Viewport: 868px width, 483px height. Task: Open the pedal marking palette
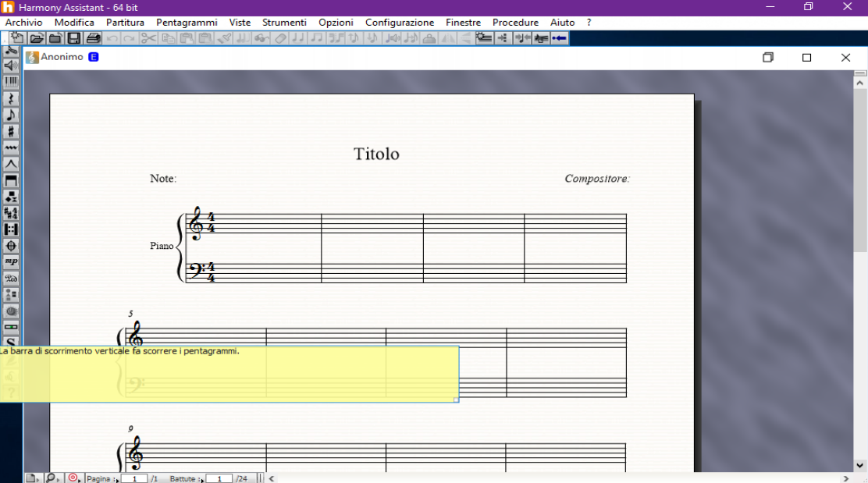tap(10, 279)
